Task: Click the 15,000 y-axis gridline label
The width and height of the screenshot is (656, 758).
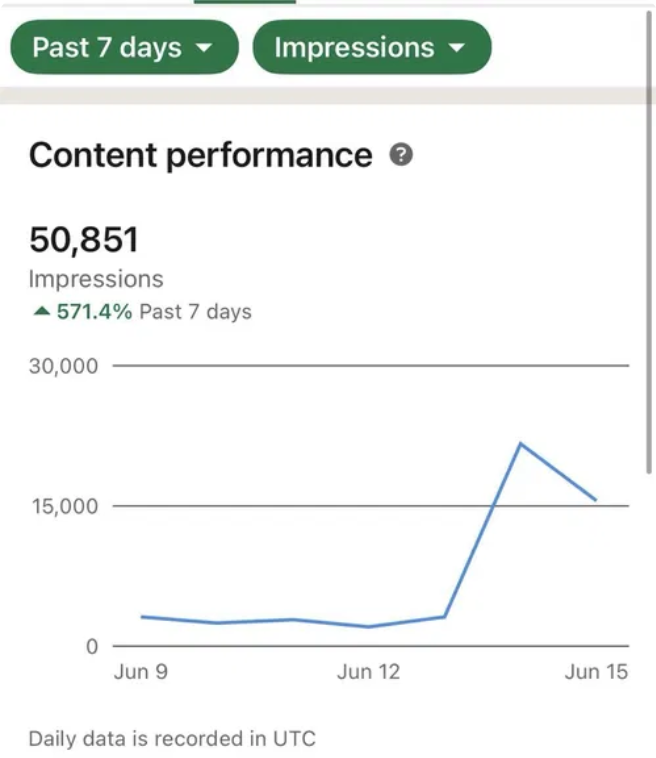Action: (64, 506)
